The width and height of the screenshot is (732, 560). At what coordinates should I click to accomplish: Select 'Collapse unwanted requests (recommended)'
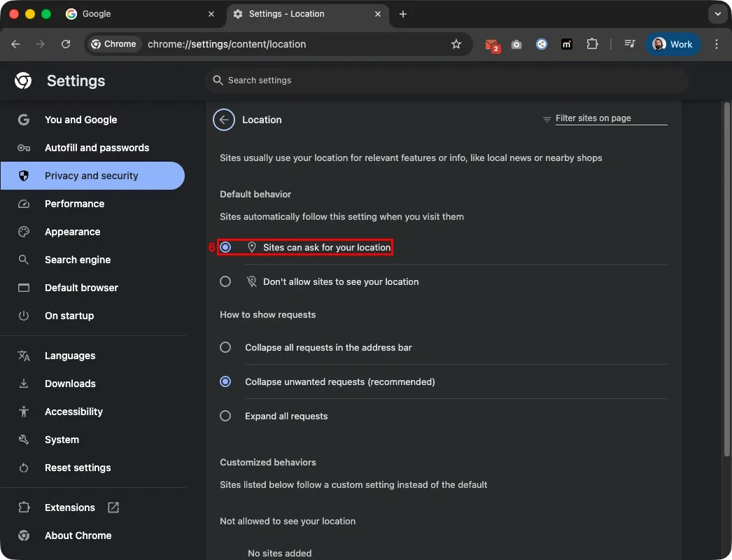(x=225, y=381)
